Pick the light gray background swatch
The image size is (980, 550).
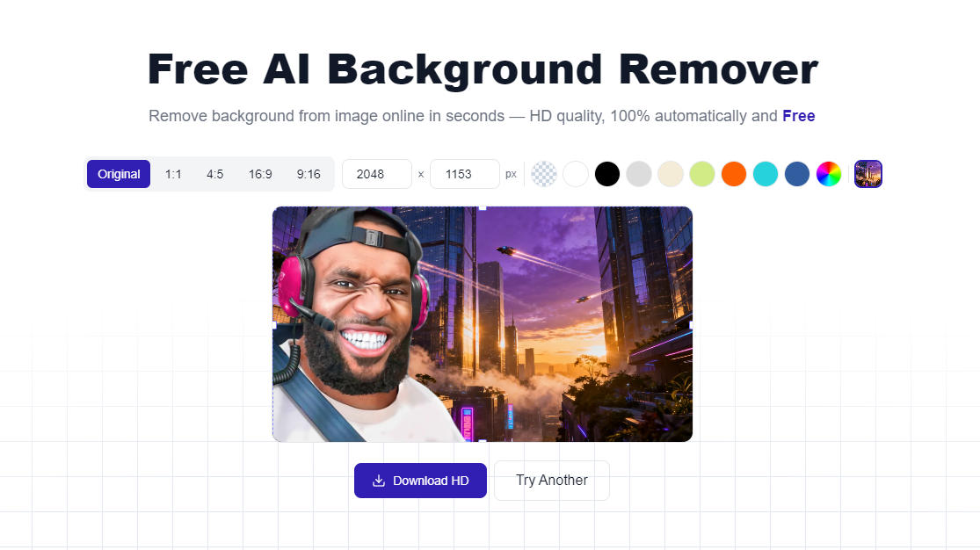(639, 174)
